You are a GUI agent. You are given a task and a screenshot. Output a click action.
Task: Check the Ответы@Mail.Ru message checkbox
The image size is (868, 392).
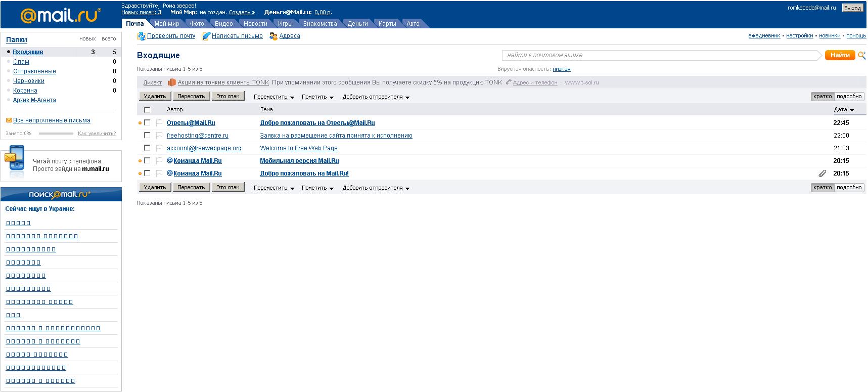147,122
